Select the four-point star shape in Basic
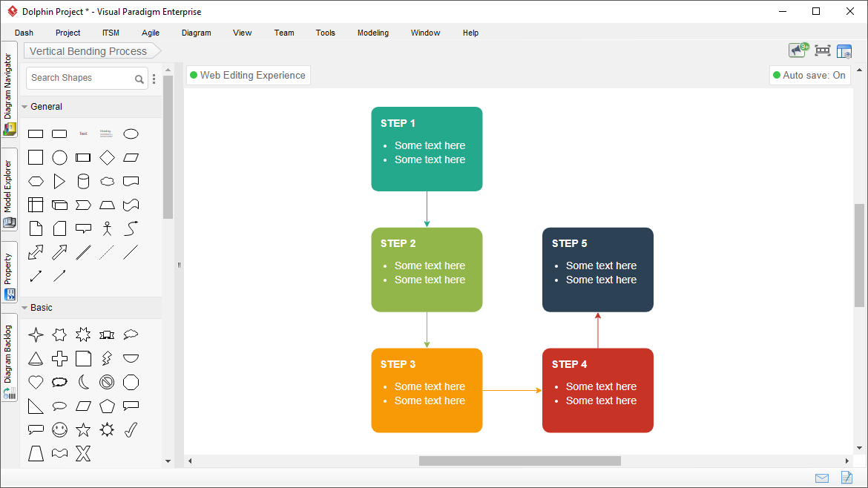 (x=36, y=334)
